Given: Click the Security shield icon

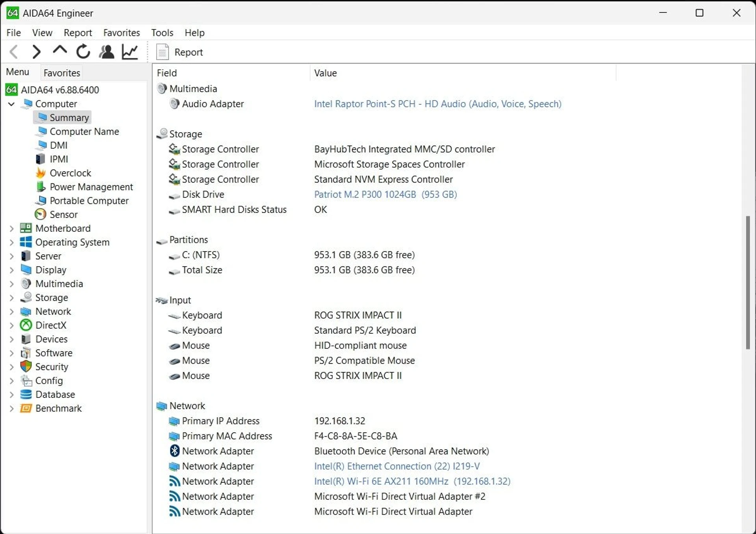Looking at the screenshot, I should click(26, 366).
